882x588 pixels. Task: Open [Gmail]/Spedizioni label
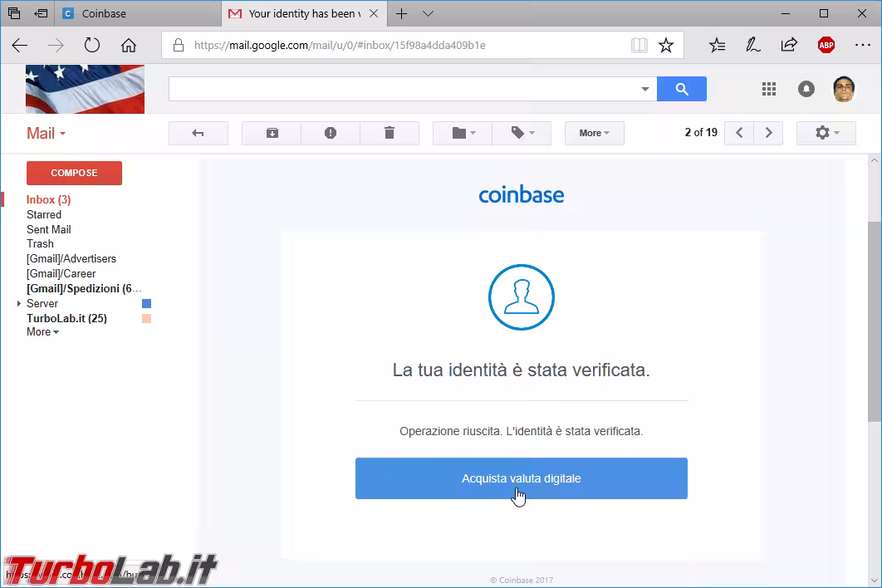click(84, 289)
